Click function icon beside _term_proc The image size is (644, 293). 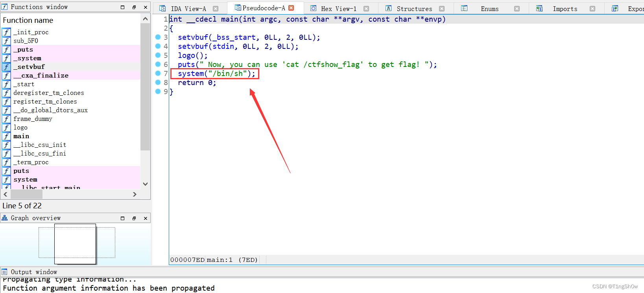pos(6,162)
